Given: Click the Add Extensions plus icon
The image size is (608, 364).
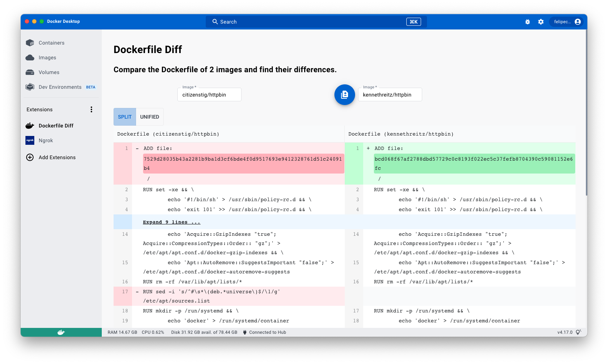Looking at the screenshot, I should [30, 157].
